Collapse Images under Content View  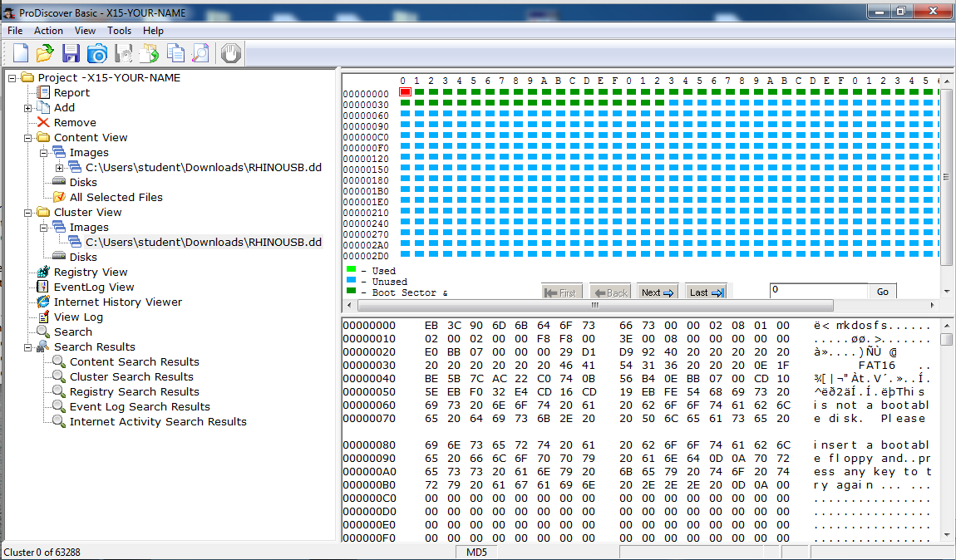click(43, 153)
